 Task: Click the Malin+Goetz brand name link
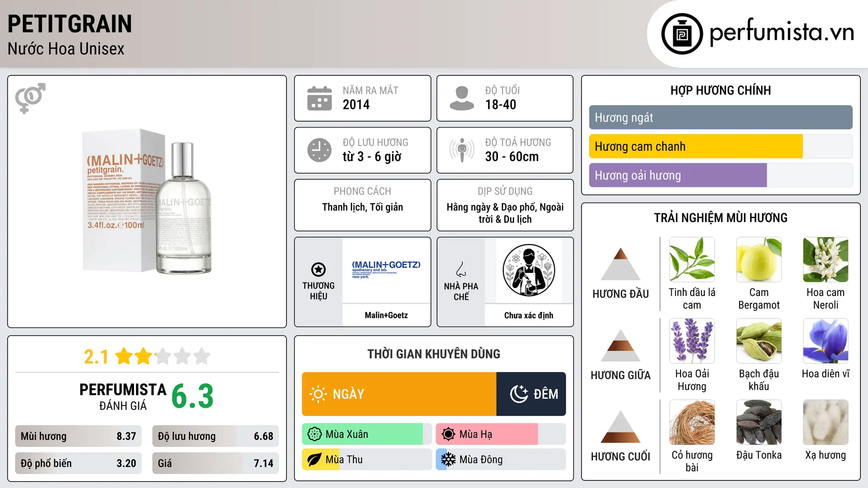[x=386, y=315]
